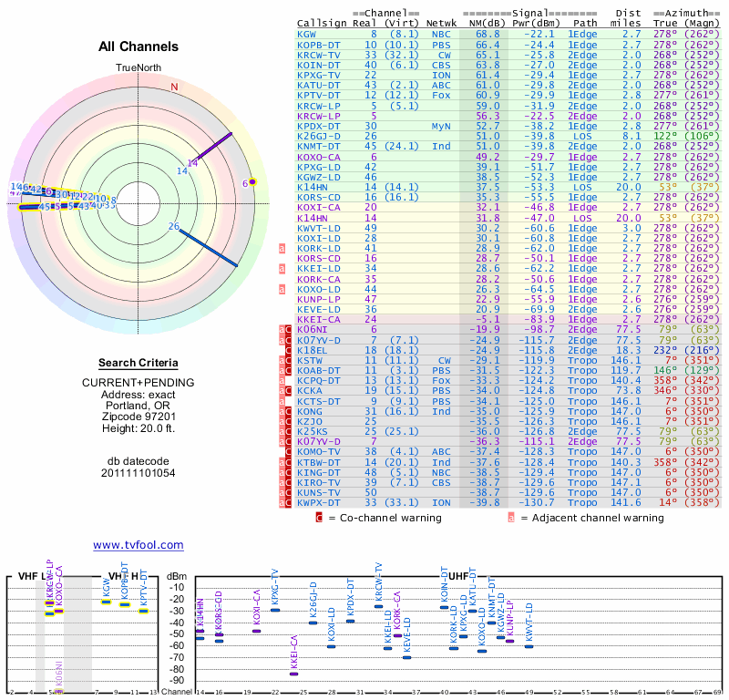Click the UHF label in the bottom chart
729x700 pixels.
pos(458,576)
